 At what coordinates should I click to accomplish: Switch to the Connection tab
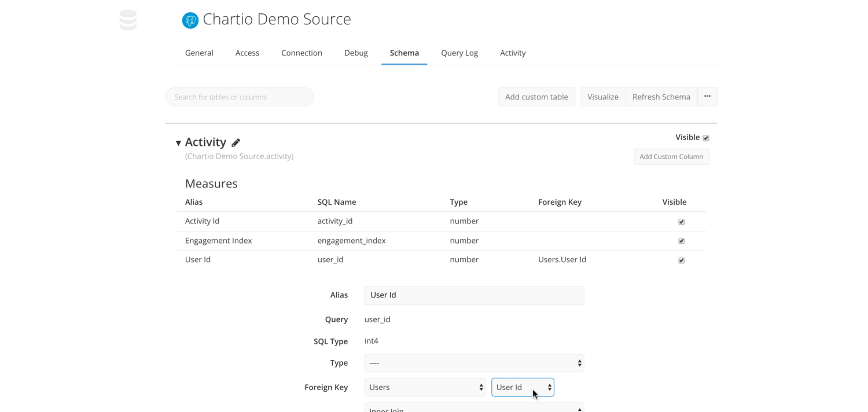pyautogui.click(x=301, y=53)
